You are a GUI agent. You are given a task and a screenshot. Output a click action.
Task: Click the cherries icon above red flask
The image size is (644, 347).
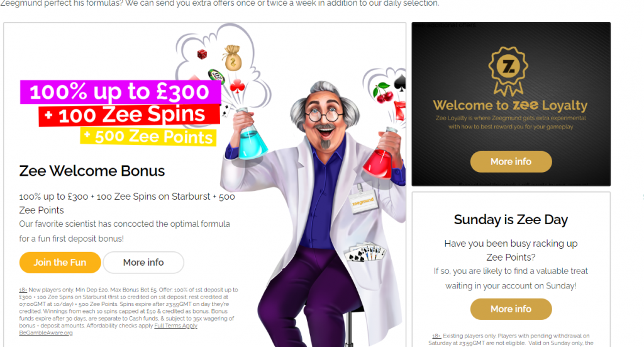pos(382,93)
